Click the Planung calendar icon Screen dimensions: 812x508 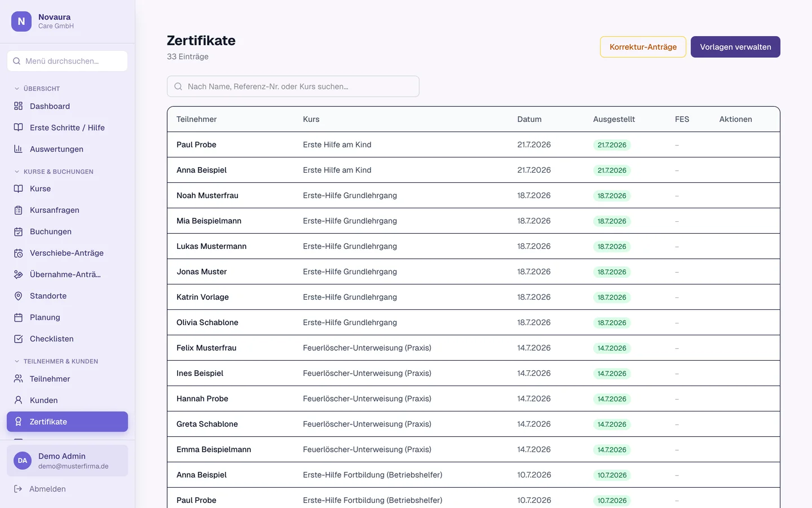click(x=18, y=317)
